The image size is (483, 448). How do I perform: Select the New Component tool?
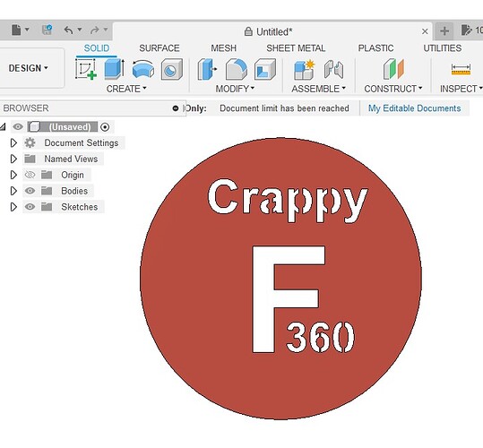[x=304, y=69]
